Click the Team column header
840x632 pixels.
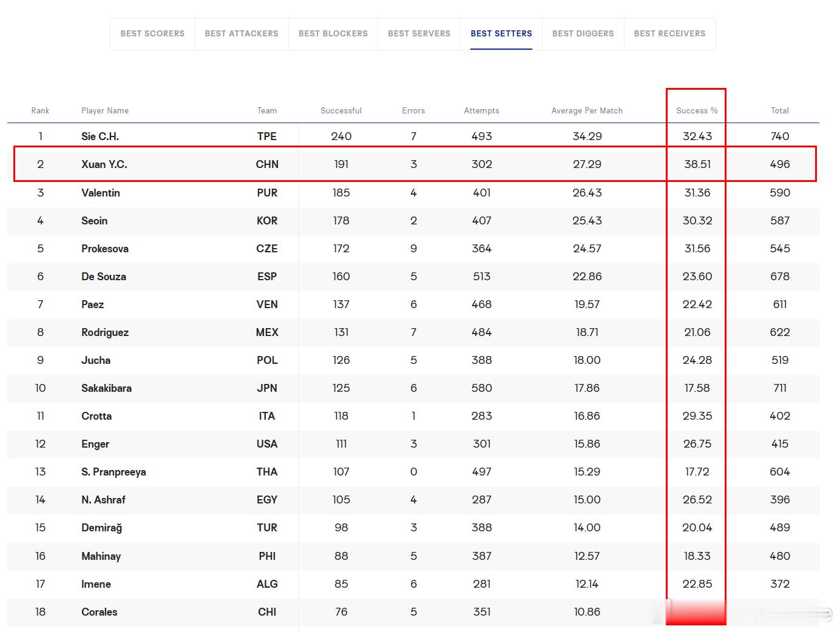[x=267, y=110]
